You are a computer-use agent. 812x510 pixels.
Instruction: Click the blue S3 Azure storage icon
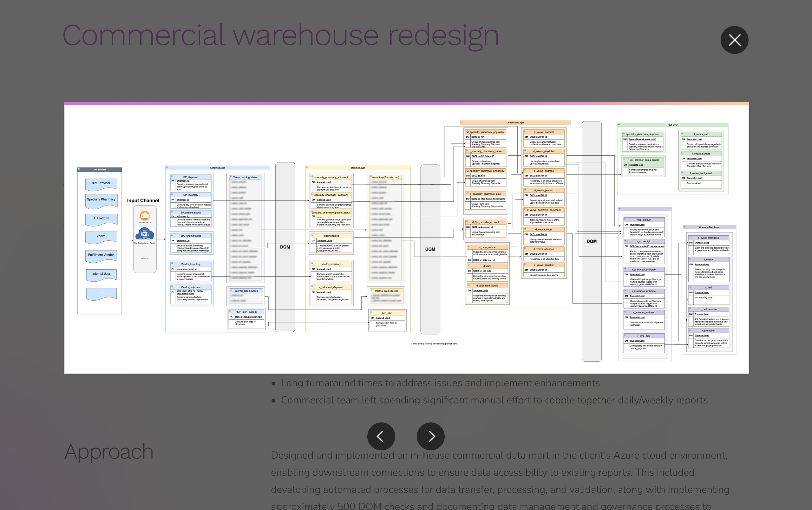pyautogui.click(x=145, y=234)
